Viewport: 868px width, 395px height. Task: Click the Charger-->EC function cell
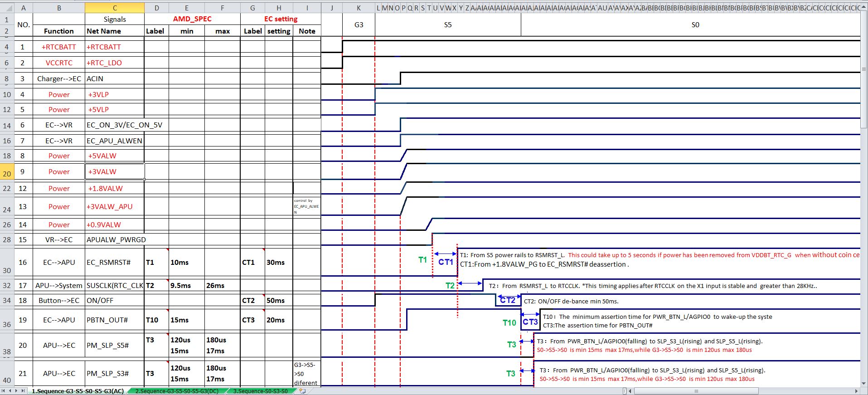59,78
